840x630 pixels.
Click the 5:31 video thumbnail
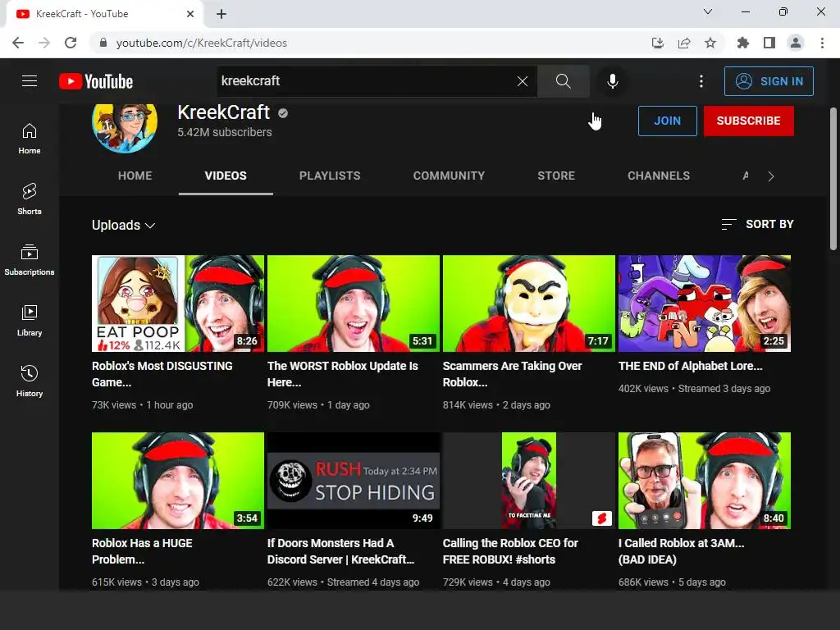[x=354, y=304]
